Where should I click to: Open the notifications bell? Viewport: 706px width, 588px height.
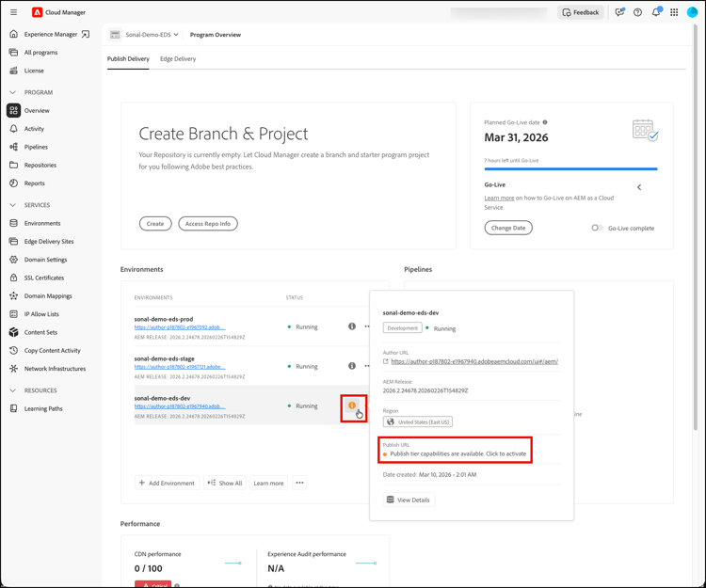(656, 12)
